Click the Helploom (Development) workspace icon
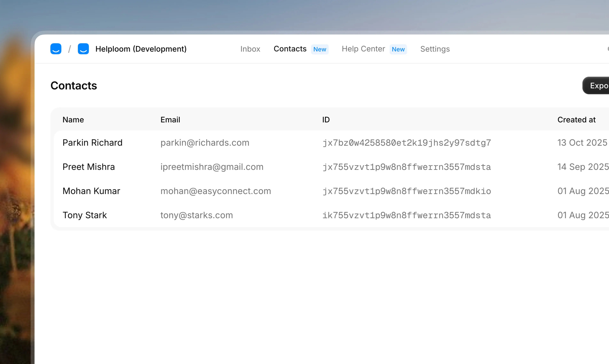609x364 pixels. tap(83, 49)
